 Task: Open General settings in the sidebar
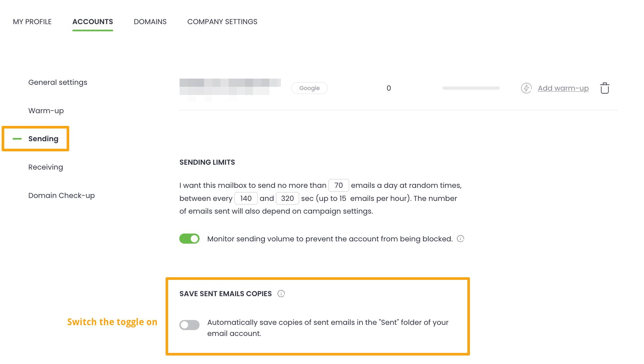(58, 82)
